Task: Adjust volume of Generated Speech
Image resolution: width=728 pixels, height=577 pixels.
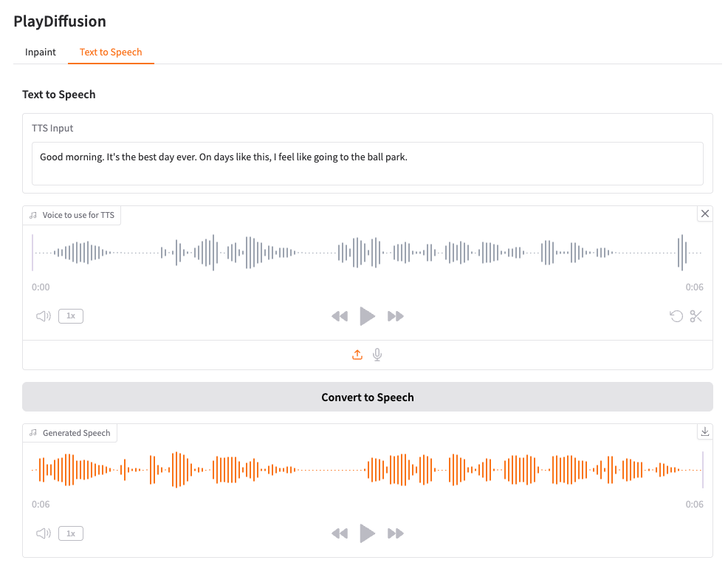Action: tap(43, 533)
